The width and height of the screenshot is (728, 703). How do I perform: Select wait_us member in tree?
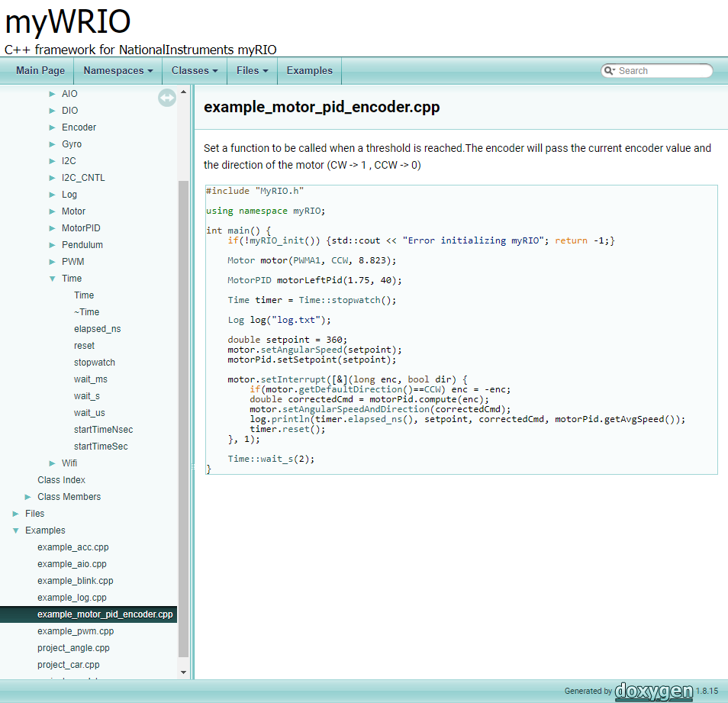[x=89, y=413]
